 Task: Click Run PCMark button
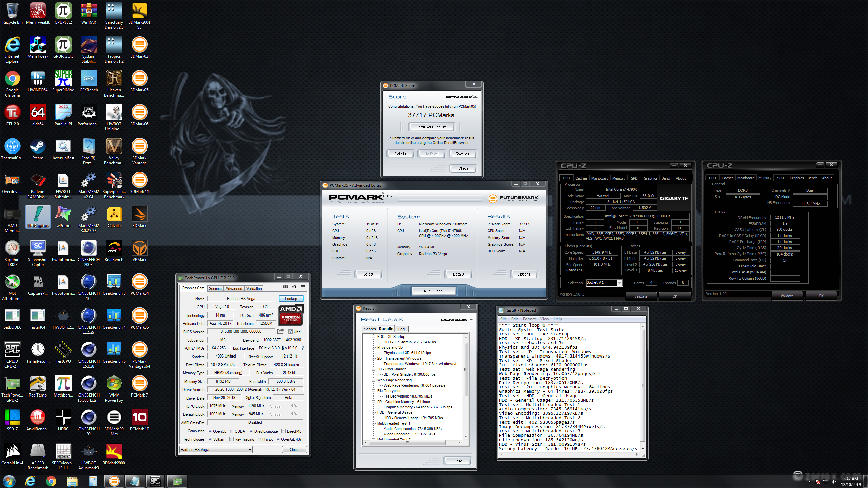click(x=434, y=291)
